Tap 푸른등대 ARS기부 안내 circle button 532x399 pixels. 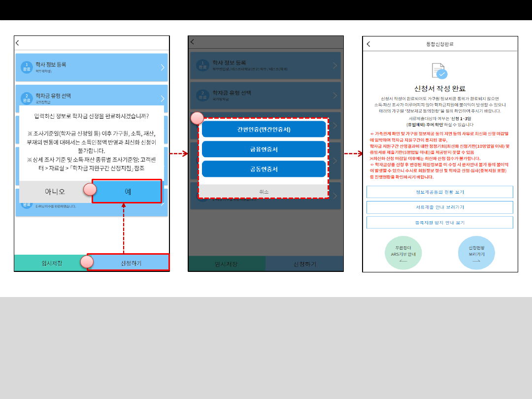coord(403,253)
